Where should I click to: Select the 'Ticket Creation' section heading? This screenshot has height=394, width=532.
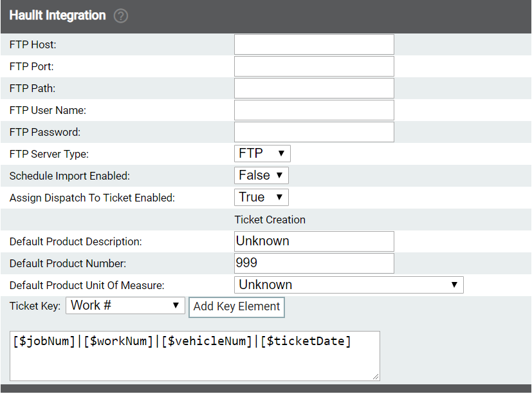tap(270, 220)
